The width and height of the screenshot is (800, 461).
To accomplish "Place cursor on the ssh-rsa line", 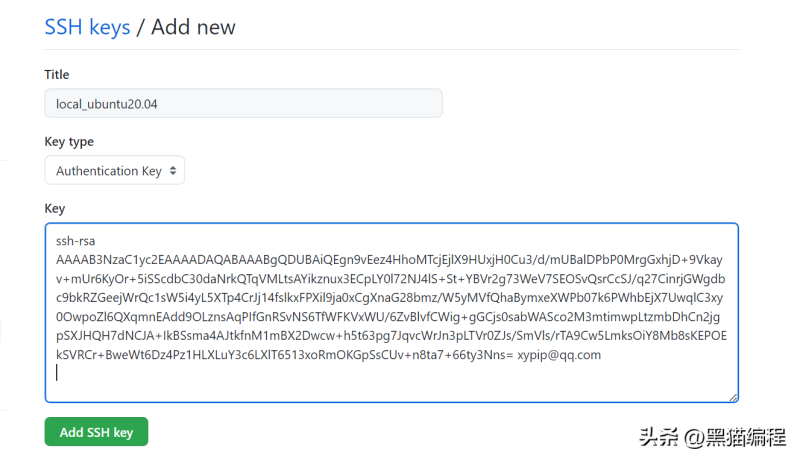I will point(76,241).
